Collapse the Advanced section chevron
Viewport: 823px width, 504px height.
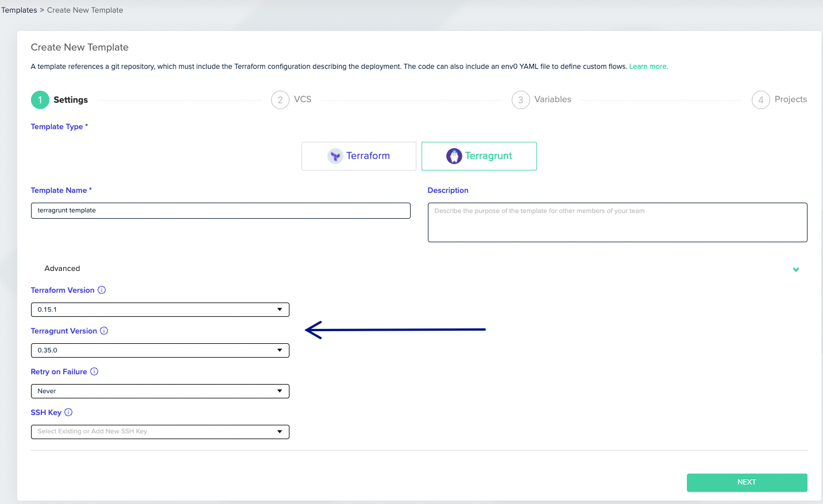796,269
